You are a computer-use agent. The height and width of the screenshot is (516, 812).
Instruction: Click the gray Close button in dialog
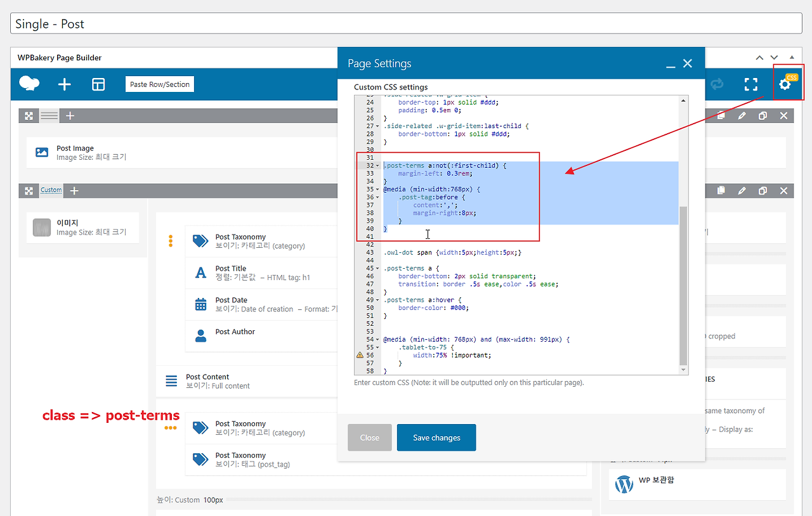[370, 437]
